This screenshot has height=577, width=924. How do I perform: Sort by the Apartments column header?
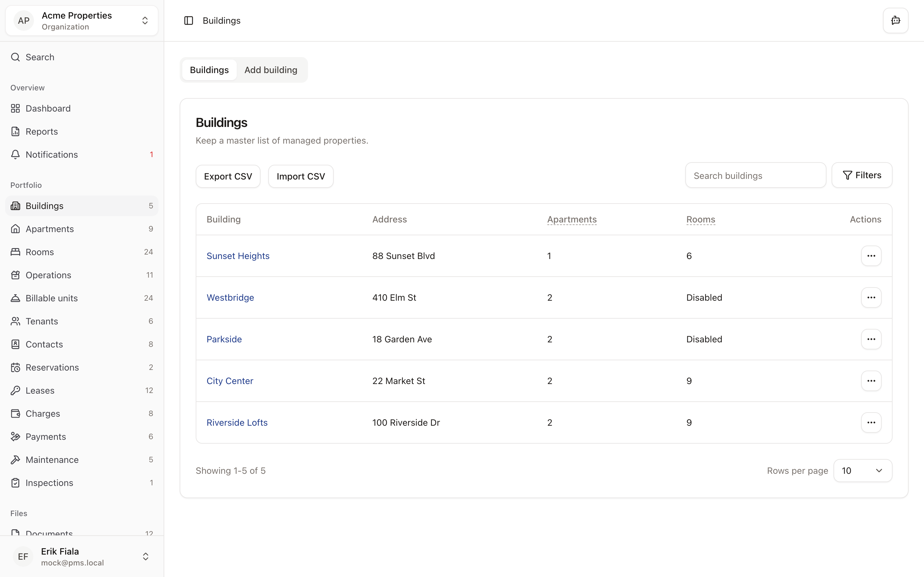click(x=572, y=220)
